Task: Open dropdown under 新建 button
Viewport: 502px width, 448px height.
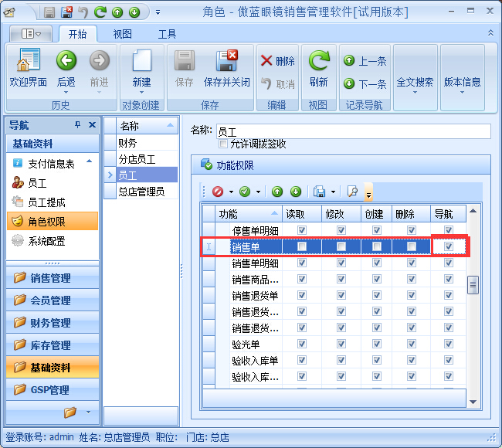Action: (142, 93)
